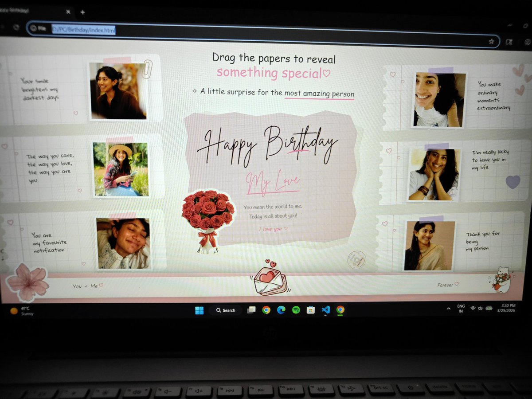Click the text 'You make ordinary moments extraordinary'
Screen dimensions: 532x399
point(493,96)
